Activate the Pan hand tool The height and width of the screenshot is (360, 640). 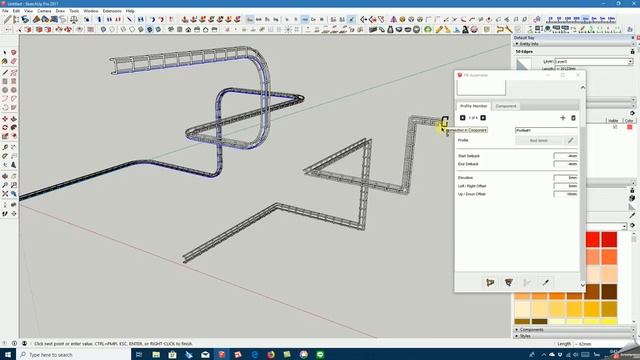(13, 176)
